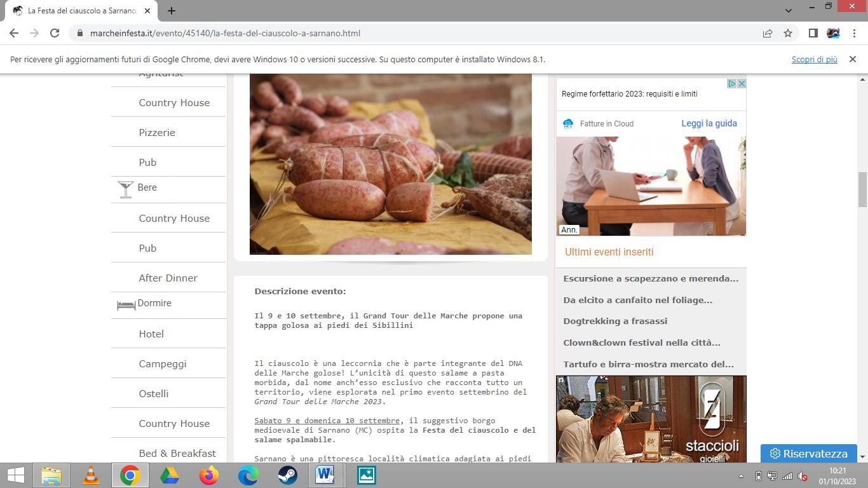Open Country House link above Pizzerie

coord(174,103)
